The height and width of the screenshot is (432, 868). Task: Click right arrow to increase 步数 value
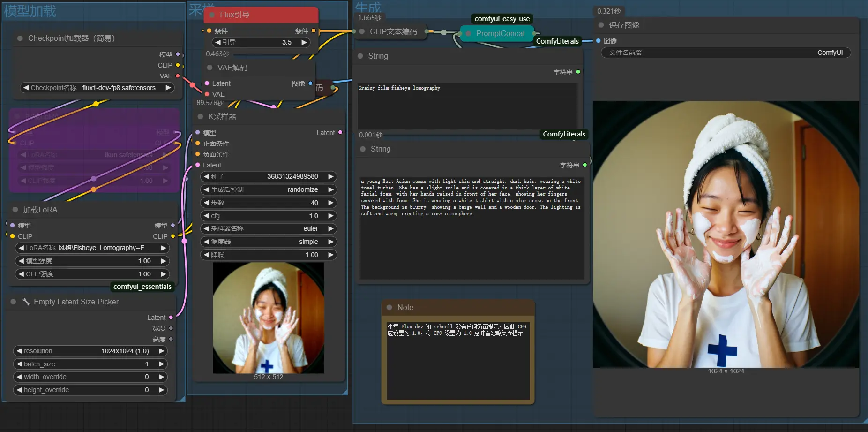pos(331,203)
